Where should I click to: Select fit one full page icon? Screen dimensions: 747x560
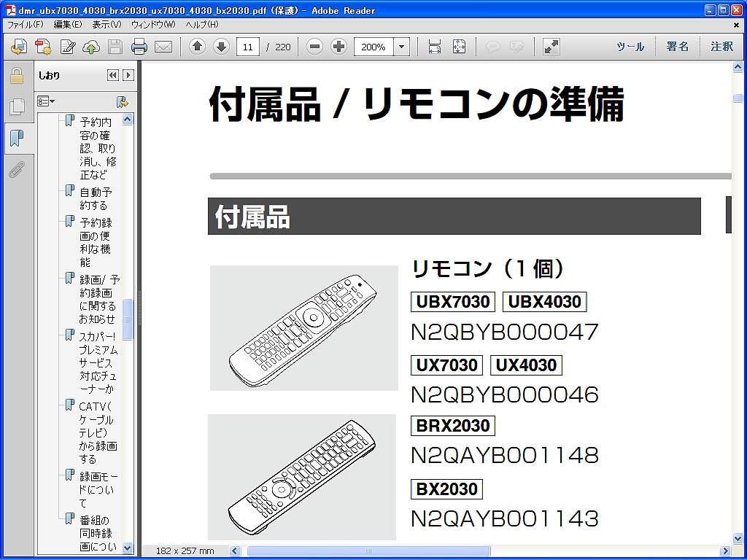pyautogui.click(x=459, y=47)
